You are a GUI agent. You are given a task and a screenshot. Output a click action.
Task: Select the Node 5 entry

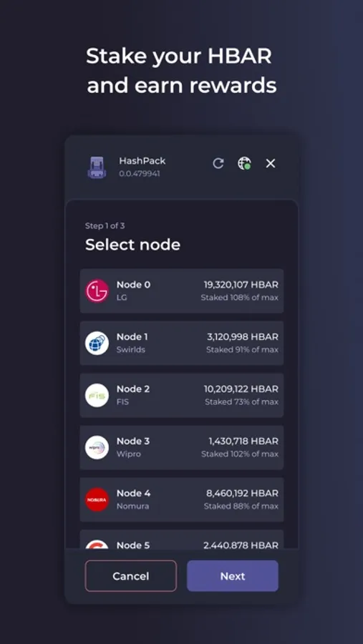(x=182, y=540)
